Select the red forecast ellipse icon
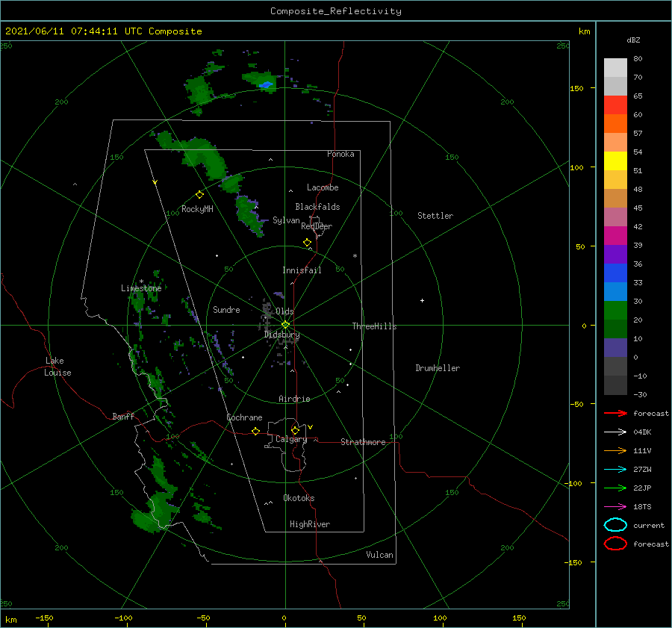This screenshot has height=628, width=672. [615, 544]
